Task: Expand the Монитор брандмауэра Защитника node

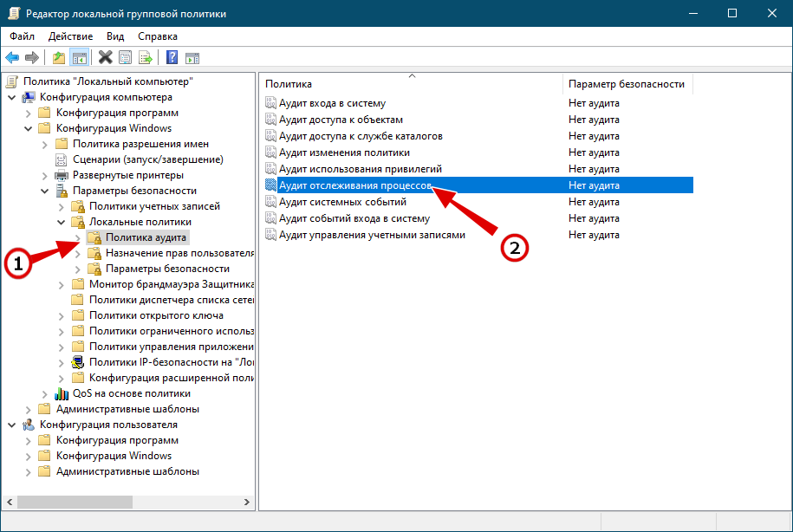Action: point(62,285)
